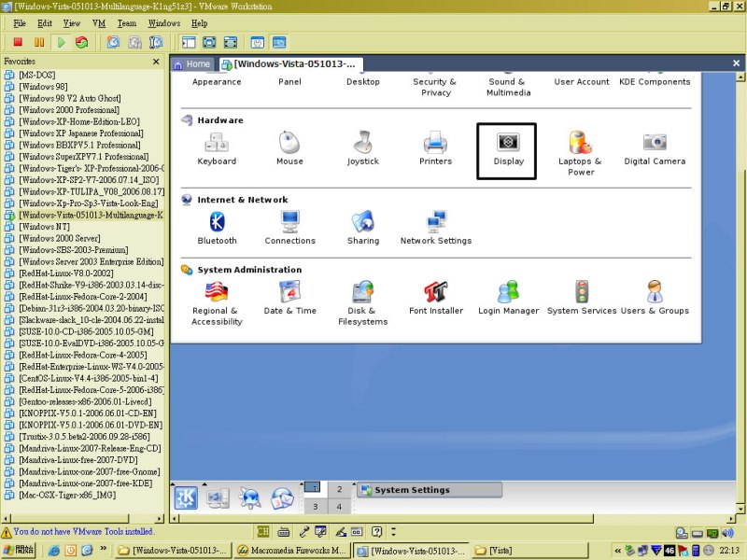Select [Mandriva-Linux-2007-Release-Eng-CD] favorite

click(x=90, y=449)
